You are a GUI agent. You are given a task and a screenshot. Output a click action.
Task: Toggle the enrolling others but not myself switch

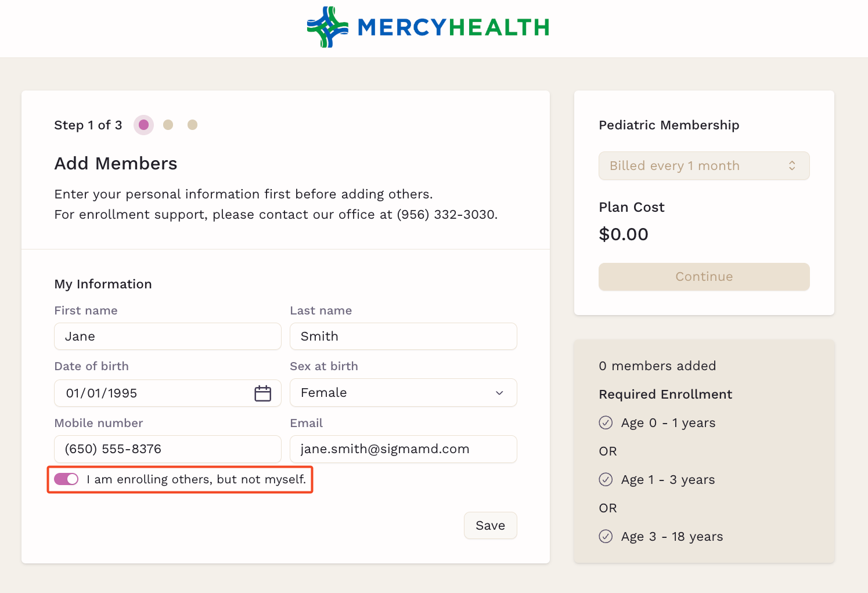click(x=66, y=479)
